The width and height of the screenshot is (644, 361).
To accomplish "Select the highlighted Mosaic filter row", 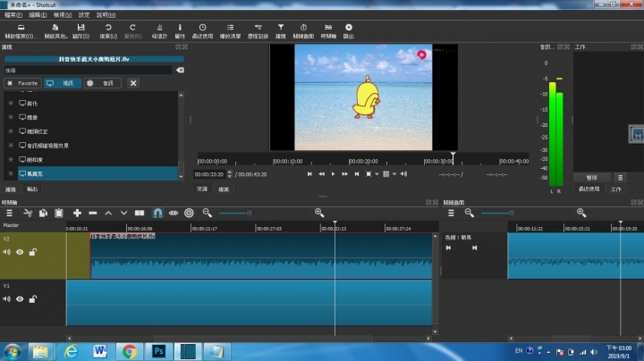I will (x=97, y=173).
